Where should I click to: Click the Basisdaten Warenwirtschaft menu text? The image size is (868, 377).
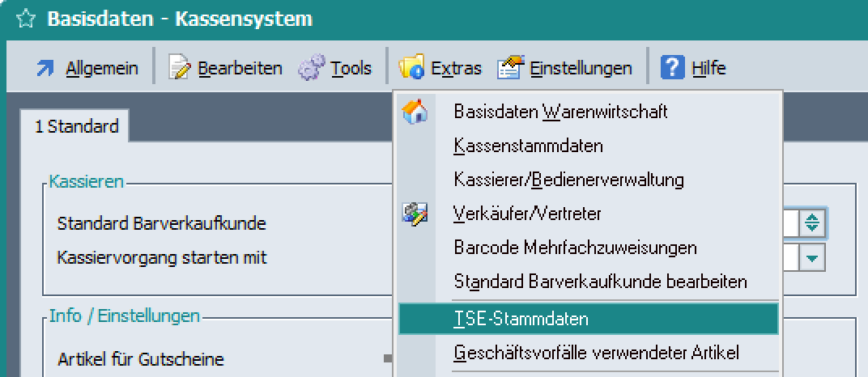point(560,112)
